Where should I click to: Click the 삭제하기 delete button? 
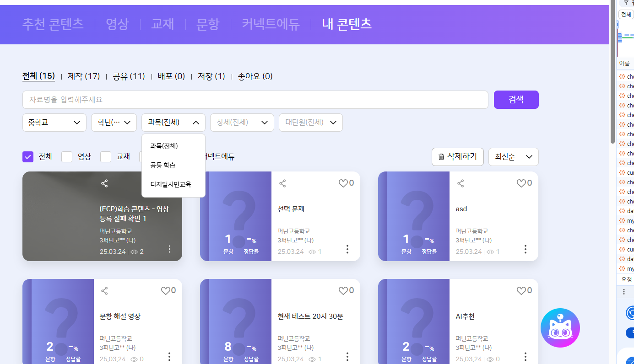[457, 157]
